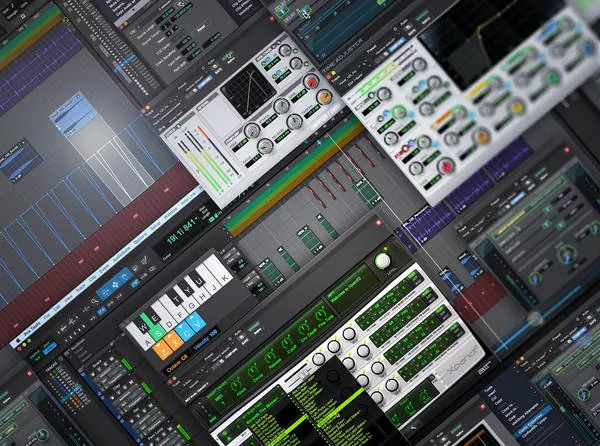Select the Zoomer magnifier tool
Viewport: 600px width, 446px height.
pyautogui.click(x=95, y=302)
